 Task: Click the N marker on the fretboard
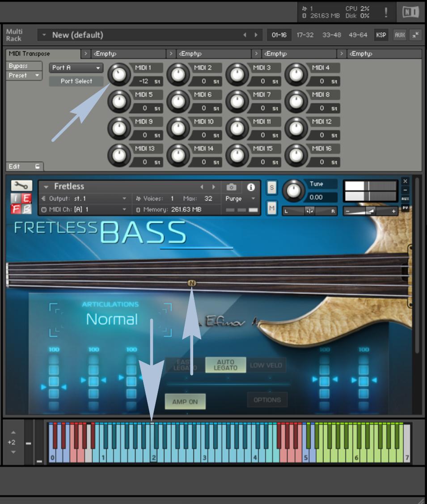[x=192, y=283]
